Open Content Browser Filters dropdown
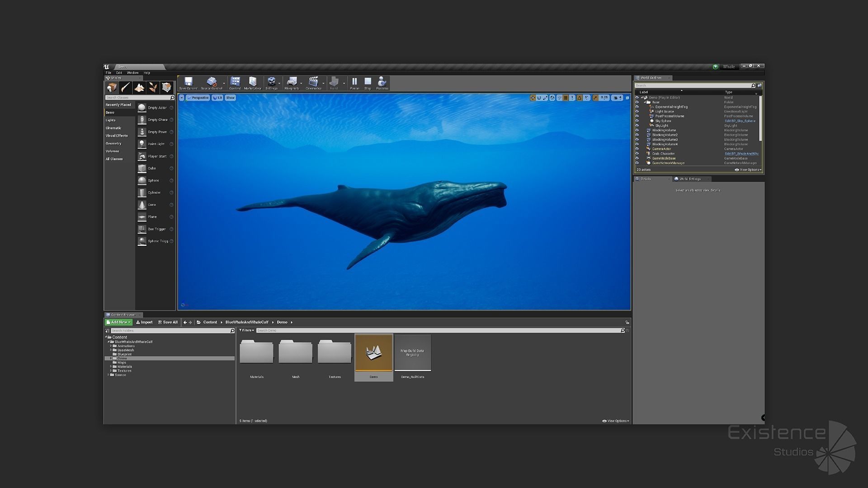The height and width of the screenshot is (488, 868). click(246, 330)
